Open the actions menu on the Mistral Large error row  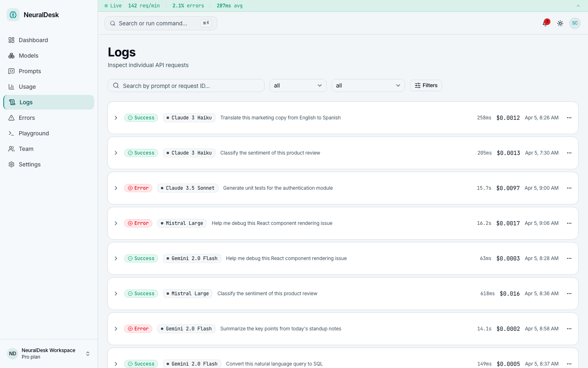569,223
